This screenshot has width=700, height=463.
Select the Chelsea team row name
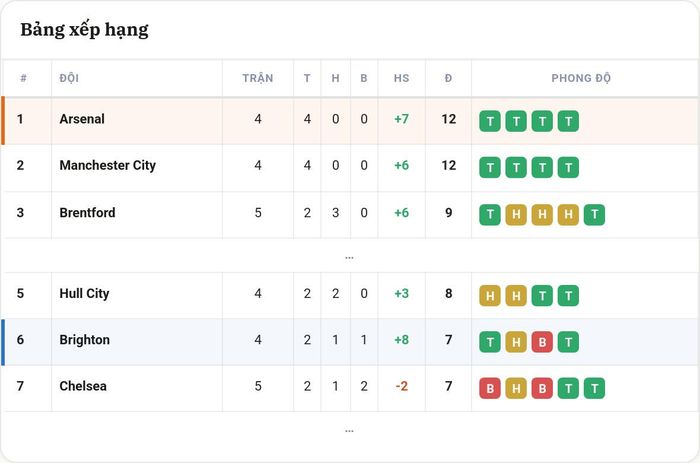pos(83,386)
